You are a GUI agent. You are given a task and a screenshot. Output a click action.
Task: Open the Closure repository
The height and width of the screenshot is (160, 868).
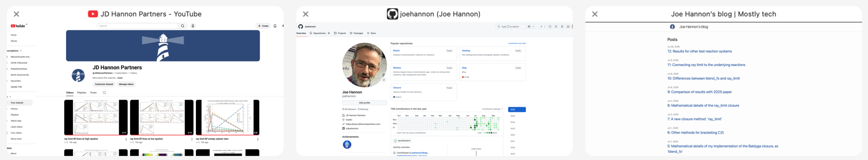[x=397, y=88]
